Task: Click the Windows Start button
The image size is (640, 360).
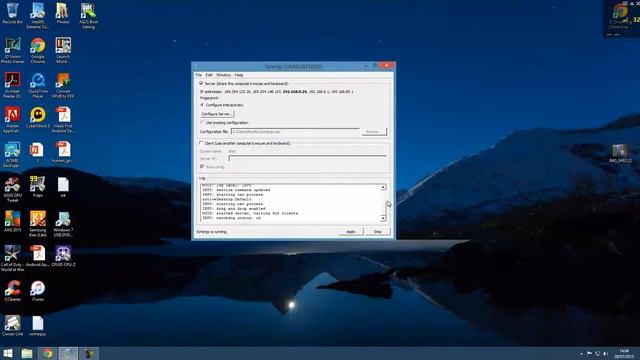Action: click(x=8, y=353)
